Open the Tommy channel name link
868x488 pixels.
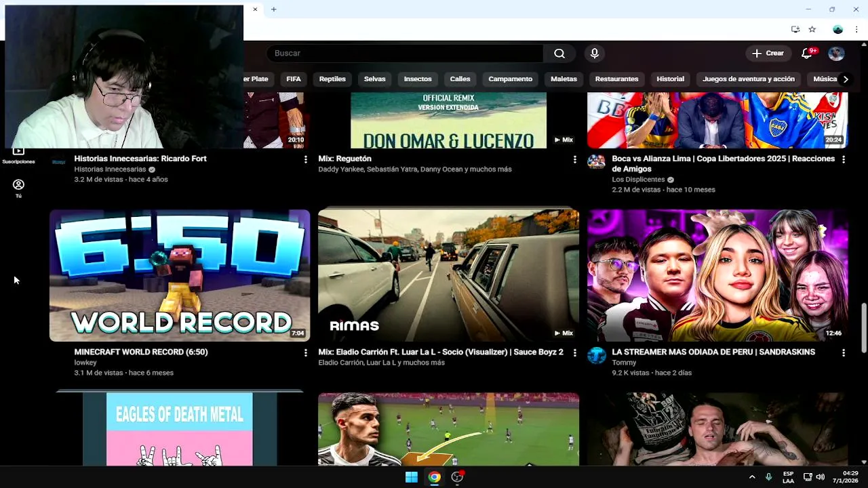click(624, 363)
